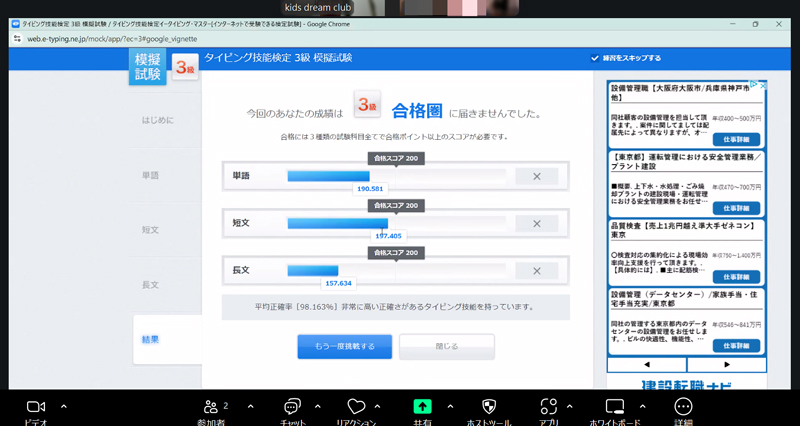Expand the video options chevron
Viewport: 800px width, 426px height.
(64, 407)
